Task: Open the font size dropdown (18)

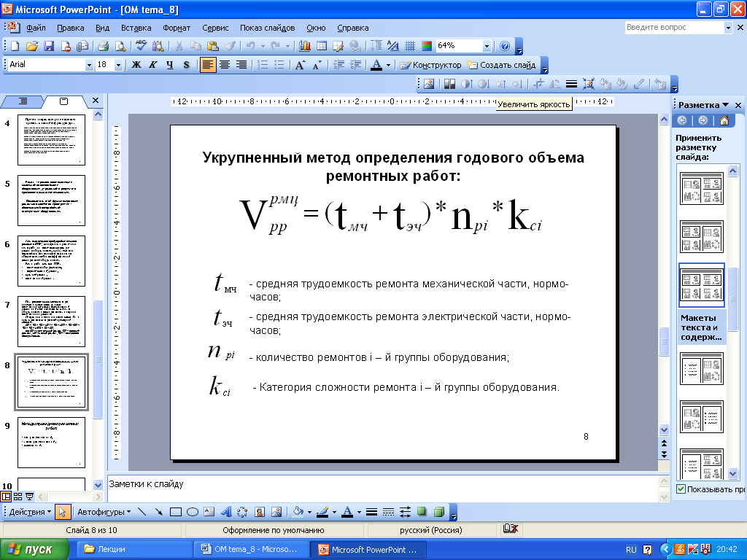Action: (x=119, y=65)
